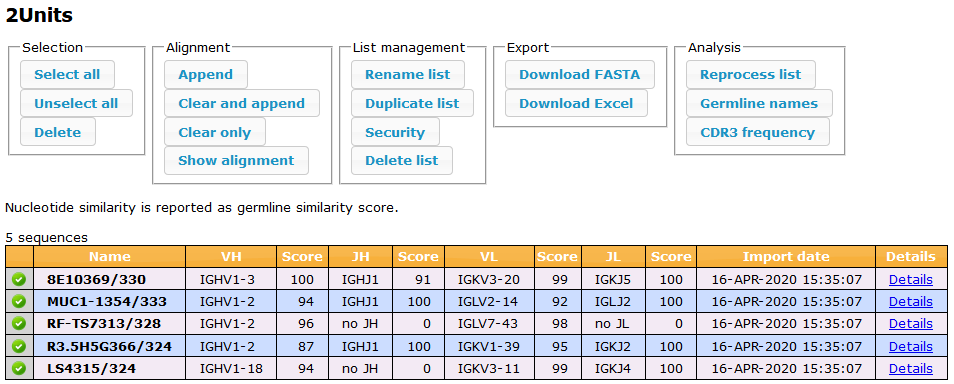Toggle the green check icon for 8E10369/330
Image resolution: width=954 pixels, height=384 pixels.
pos(19,280)
